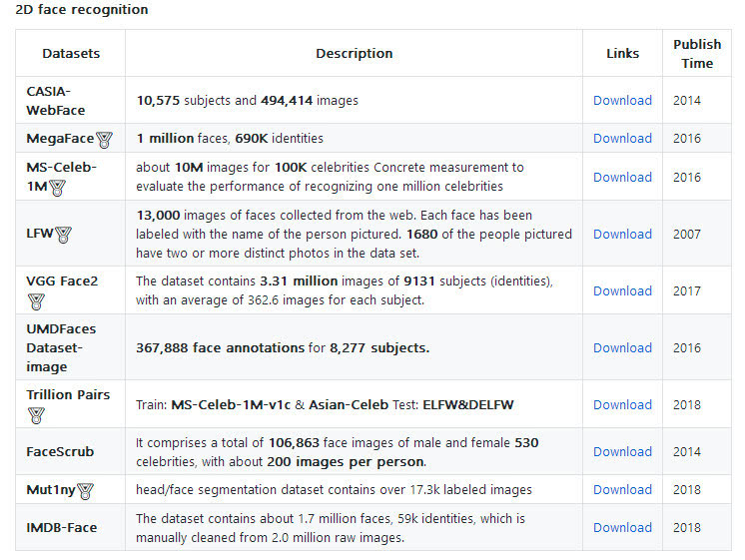
Task: Open Download link for VGG Face2
Action: (x=622, y=291)
